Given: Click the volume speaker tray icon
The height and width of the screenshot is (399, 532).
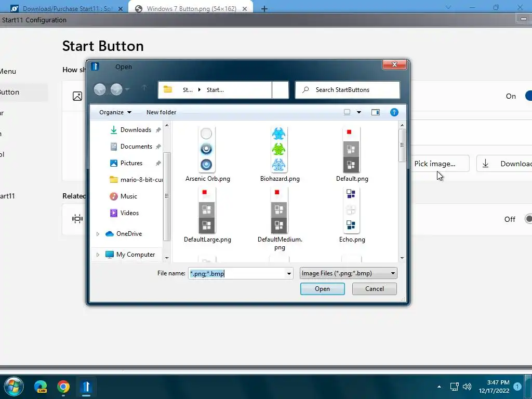Looking at the screenshot, I should (x=467, y=387).
